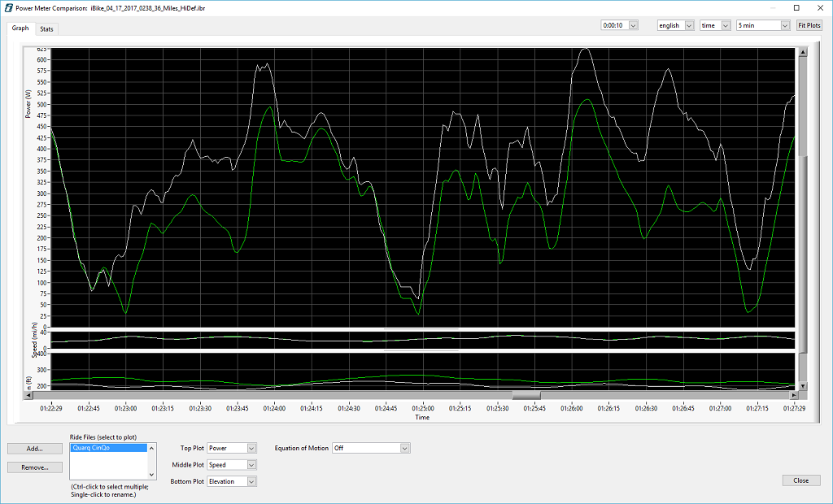Click the Close button at bottom right
Viewport: 833px width, 504px height.
click(800, 480)
